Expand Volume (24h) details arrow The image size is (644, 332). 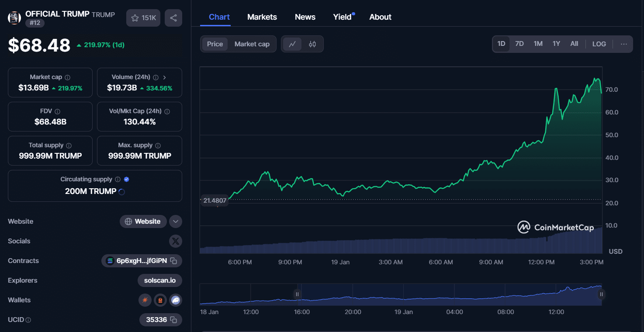pyautogui.click(x=164, y=77)
